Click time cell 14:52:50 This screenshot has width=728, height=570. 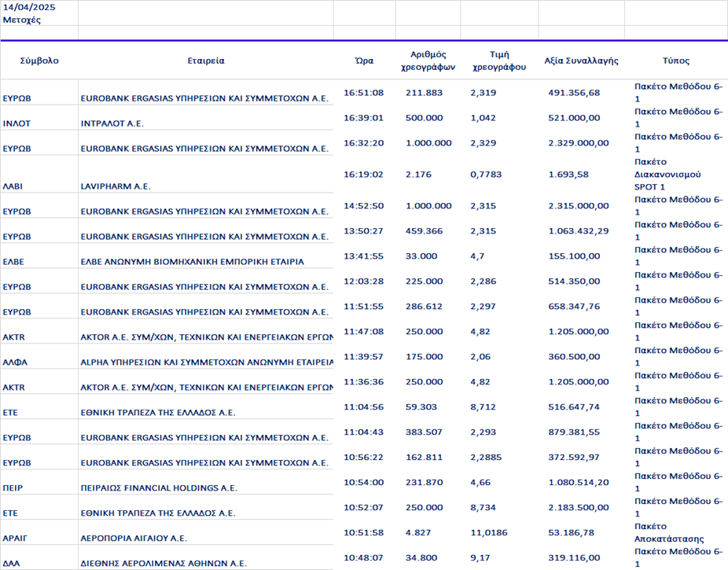coord(363,206)
